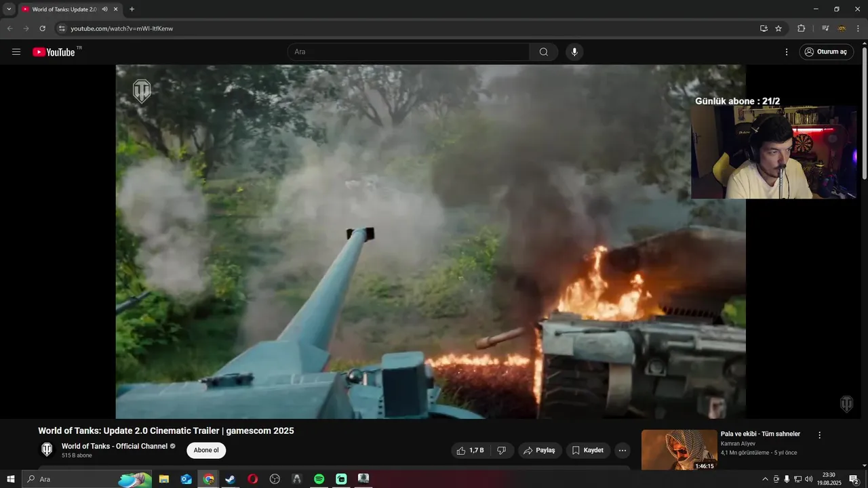This screenshot has width=868, height=488.
Task: Open volume control in system tray
Action: point(808,479)
